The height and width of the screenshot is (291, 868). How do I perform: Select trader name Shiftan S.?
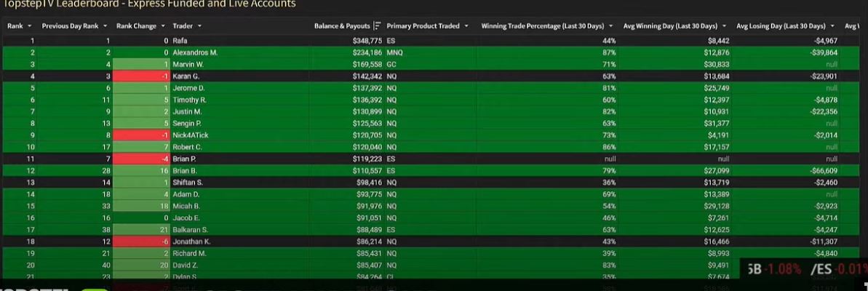(188, 183)
